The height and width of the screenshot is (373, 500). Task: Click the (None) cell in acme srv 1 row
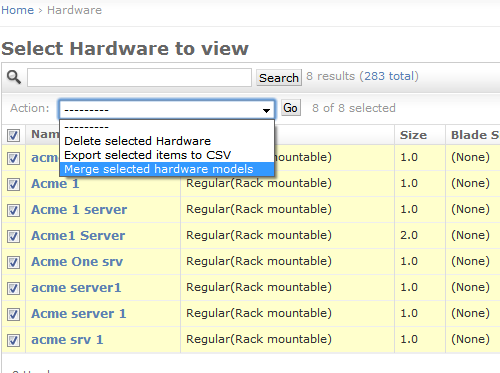pyautogui.click(x=470, y=339)
